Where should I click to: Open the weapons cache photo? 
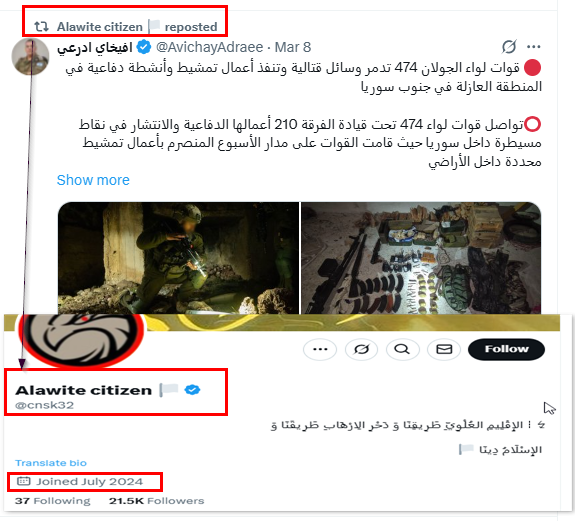(x=421, y=258)
